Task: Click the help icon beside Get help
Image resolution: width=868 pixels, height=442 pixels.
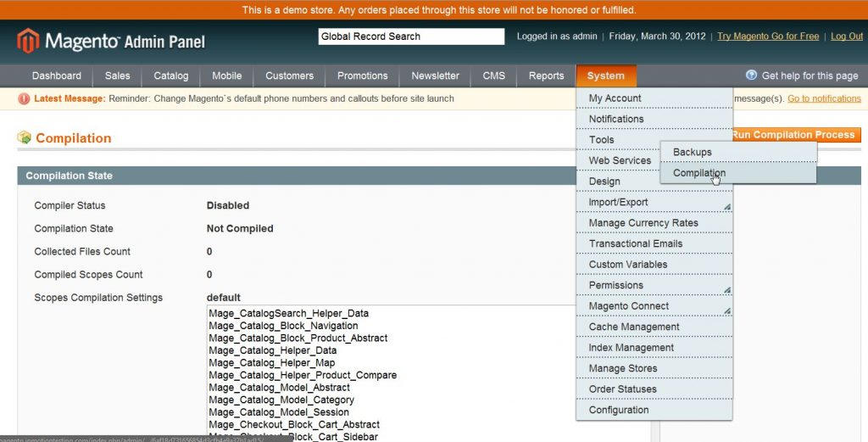Action: [x=751, y=76]
